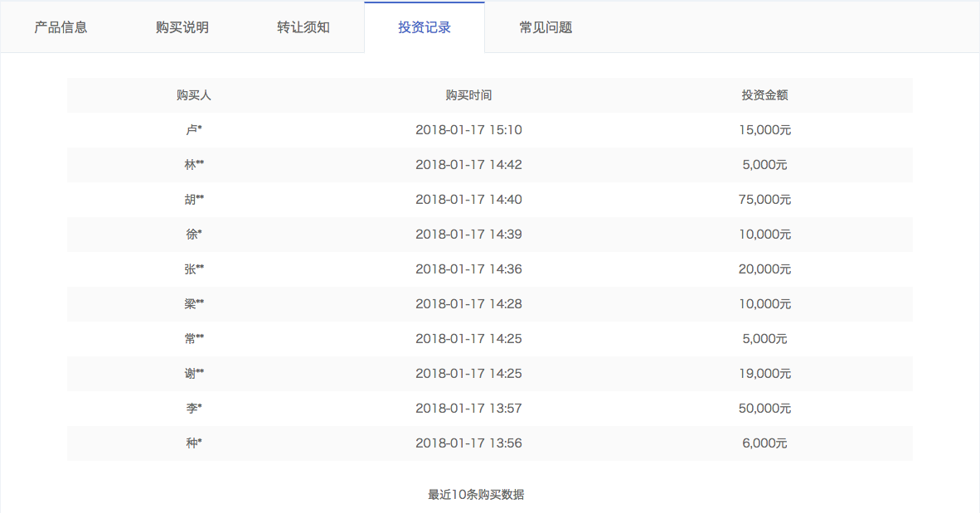Click the 投资金额 column header

(x=764, y=94)
